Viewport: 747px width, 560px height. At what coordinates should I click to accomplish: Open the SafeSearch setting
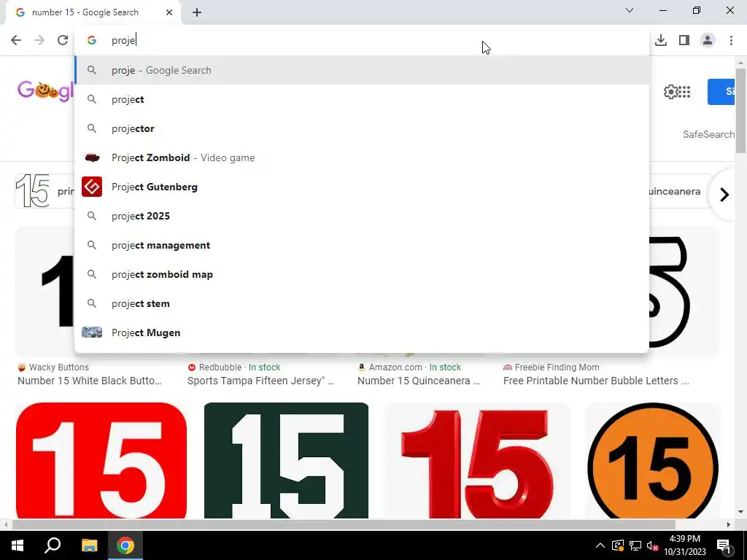pyautogui.click(x=708, y=134)
